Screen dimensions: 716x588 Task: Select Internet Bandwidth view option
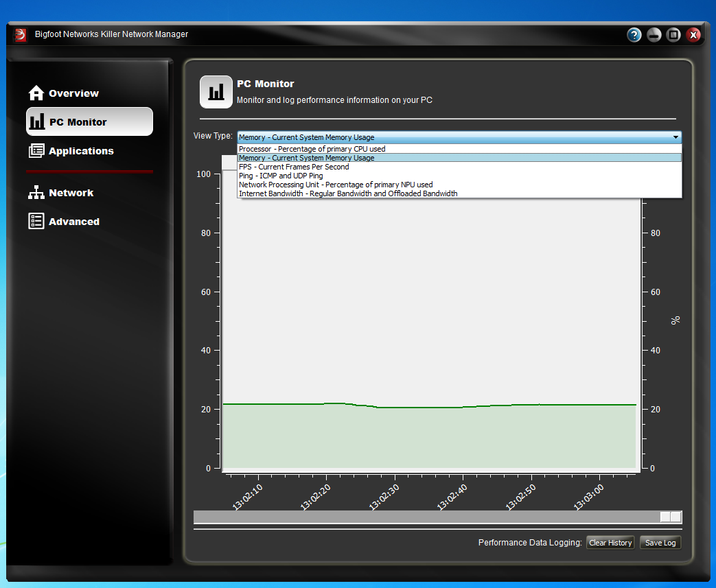(x=459, y=193)
